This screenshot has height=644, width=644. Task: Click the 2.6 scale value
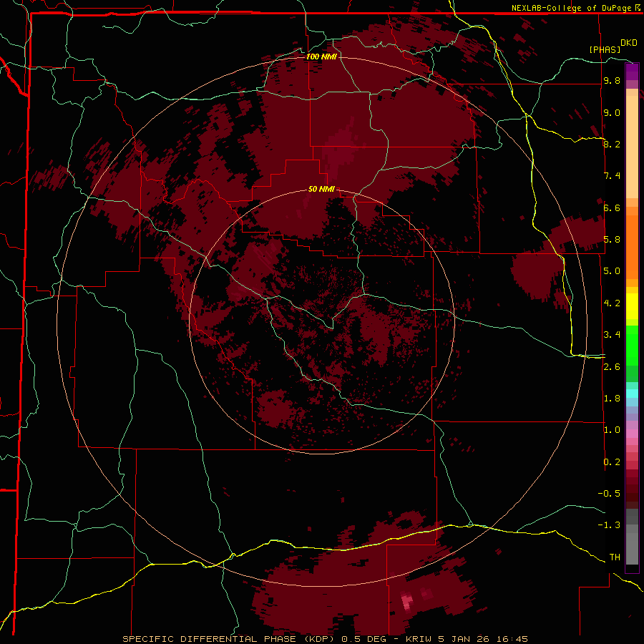[612, 367]
